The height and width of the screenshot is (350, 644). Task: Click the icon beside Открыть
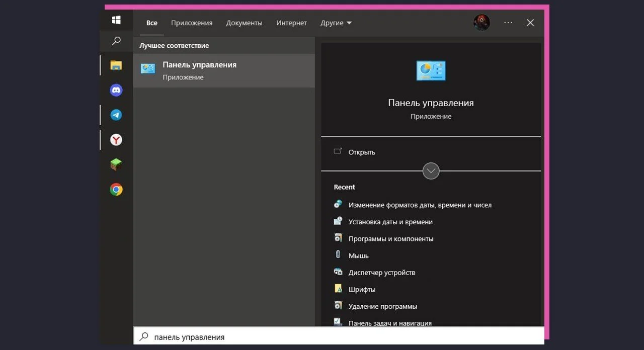[x=338, y=151]
